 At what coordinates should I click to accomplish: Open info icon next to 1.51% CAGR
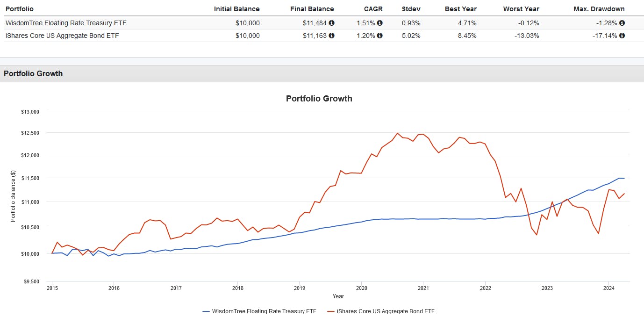(379, 23)
